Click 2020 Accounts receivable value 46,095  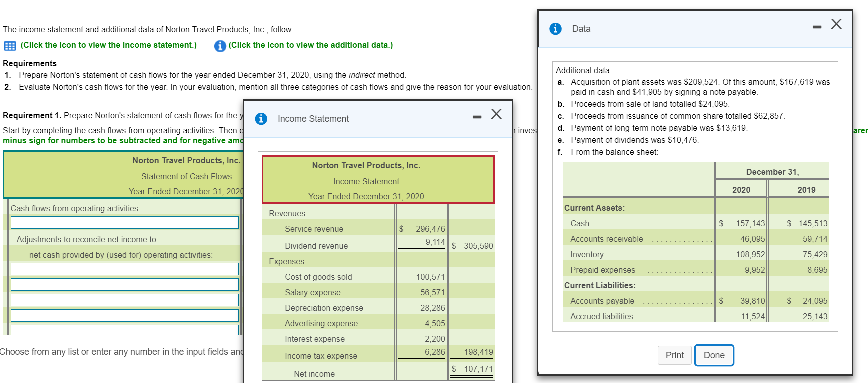(752, 239)
